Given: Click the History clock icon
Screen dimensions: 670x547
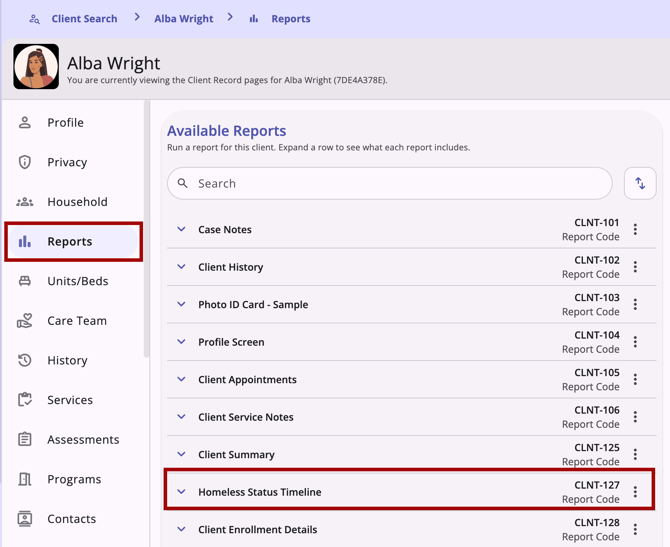Looking at the screenshot, I should click(25, 360).
